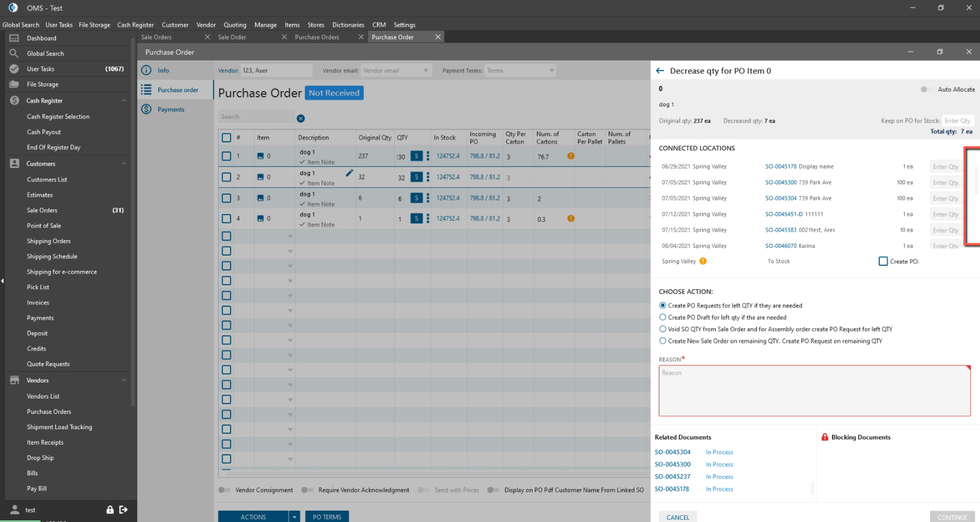Click the Blocking Documents lock icon
This screenshot has width=980, height=522.
click(x=825, y=437)
